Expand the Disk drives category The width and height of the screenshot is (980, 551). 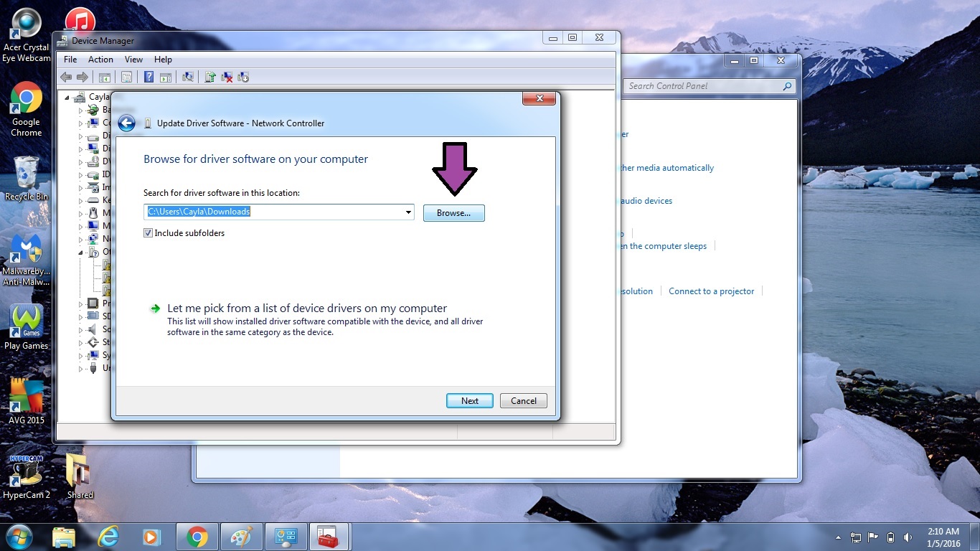pyautogui.click(x=80, y=136)
